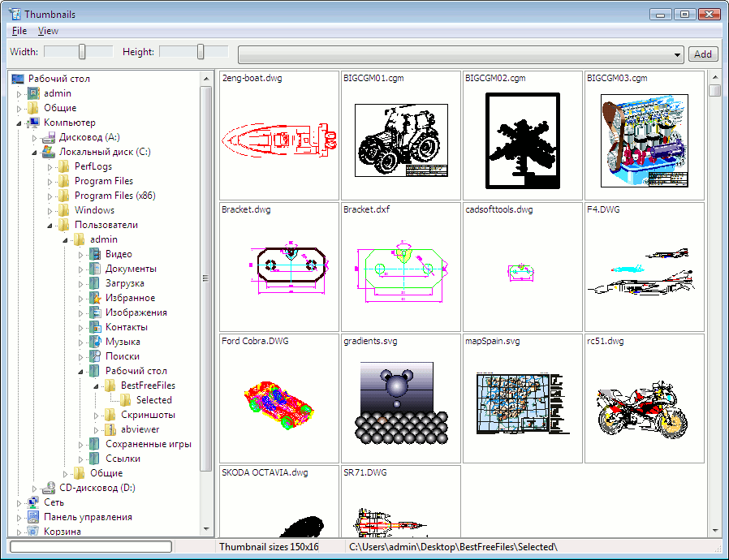Click the Документы folder icon
Screen dimensions: 729x560
[x=95, y=269]
